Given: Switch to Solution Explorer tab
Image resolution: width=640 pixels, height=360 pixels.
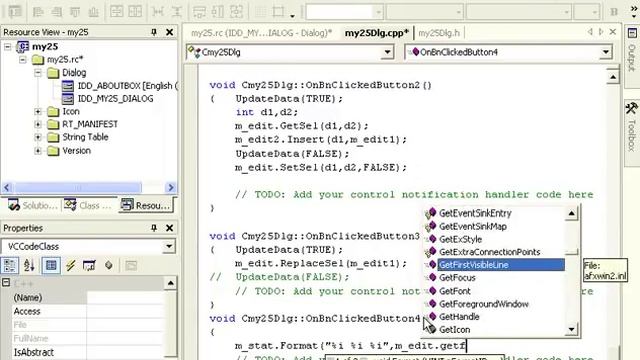Looking at the screenshot, I should (x=33, y=205).
